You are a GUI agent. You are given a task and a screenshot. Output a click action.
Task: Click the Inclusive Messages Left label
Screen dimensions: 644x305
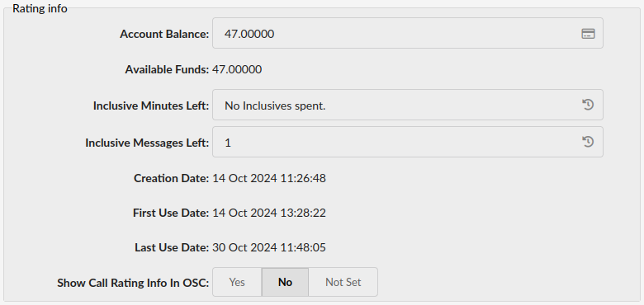pyautogui.click(x=147, y=143)
